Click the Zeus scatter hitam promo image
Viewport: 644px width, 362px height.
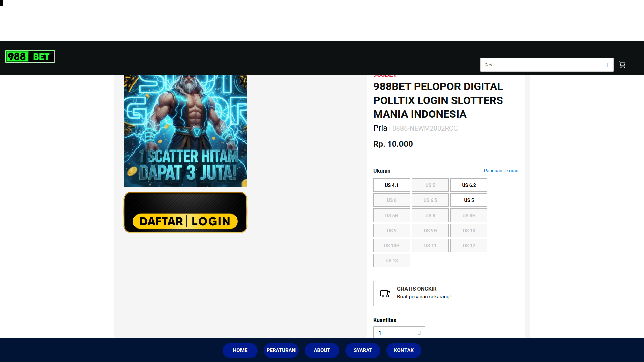click(x=185, y=131)
